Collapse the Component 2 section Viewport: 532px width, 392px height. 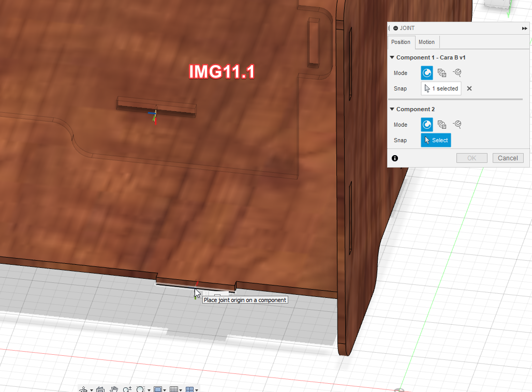coord(392,109)
